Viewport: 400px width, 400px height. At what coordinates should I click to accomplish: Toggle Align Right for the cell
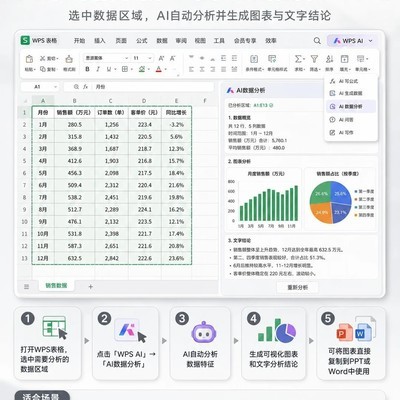tap(213, 69)
